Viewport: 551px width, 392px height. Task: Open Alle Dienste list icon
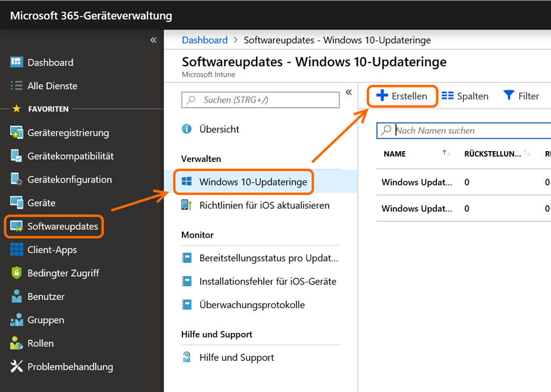tap(17, 86)
